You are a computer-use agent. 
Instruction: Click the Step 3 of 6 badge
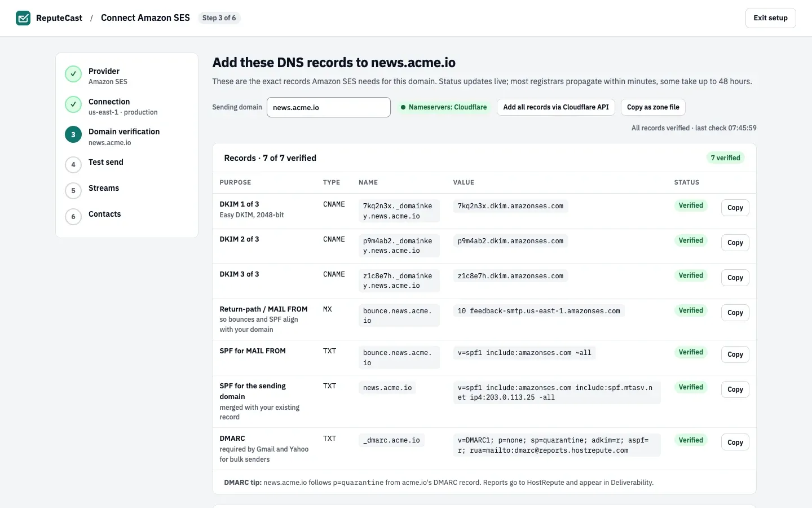click(219, 18)
